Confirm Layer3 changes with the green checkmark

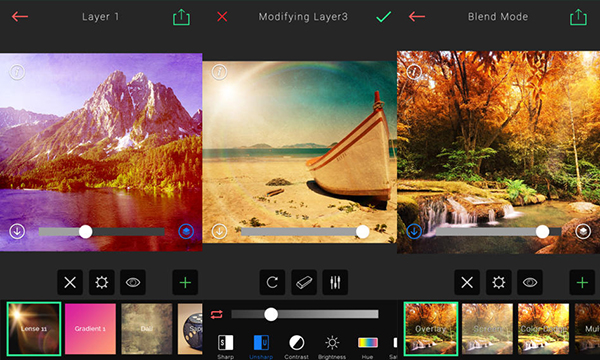tap(383, 17)
